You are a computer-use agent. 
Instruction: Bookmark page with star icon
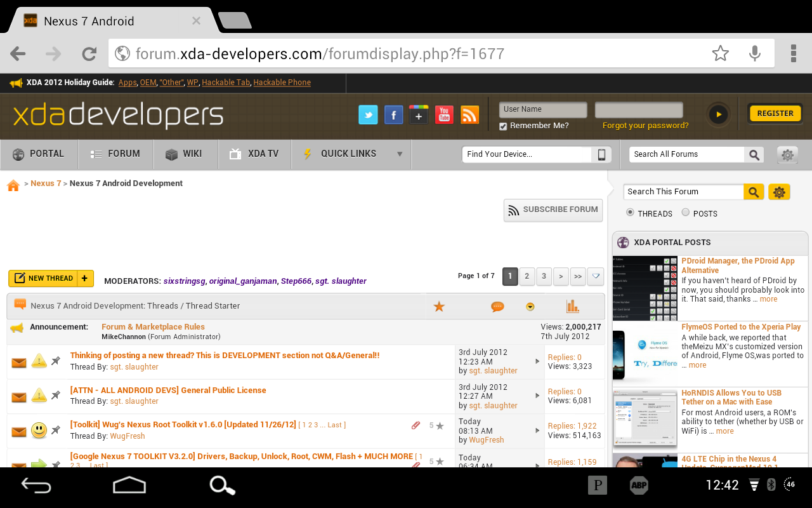coord(720,53)
